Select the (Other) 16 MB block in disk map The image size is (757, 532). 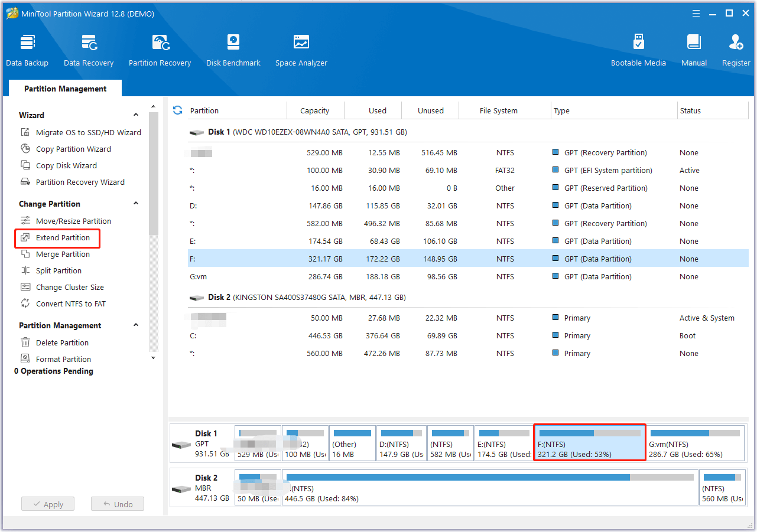pos(352,443)
